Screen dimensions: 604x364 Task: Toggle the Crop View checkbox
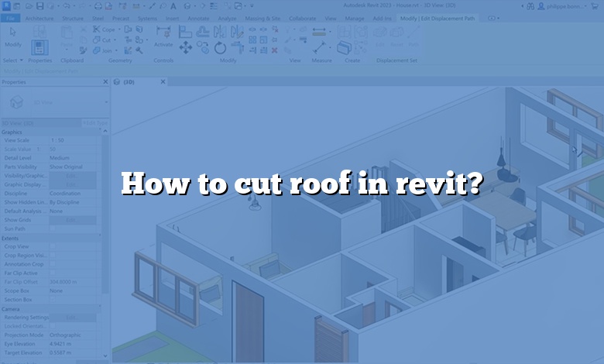53,246
